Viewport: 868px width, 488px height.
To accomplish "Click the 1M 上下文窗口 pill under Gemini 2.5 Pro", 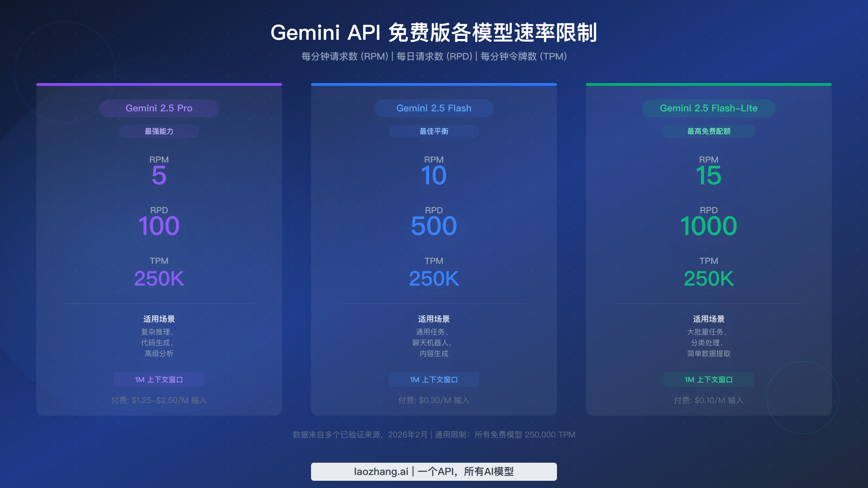I will [159, 379].
